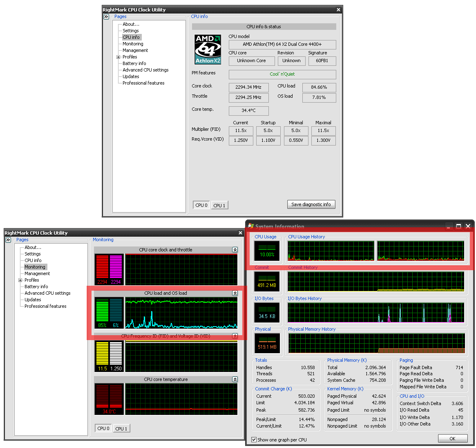The width and height of the screenshot is (476, 448).
Task: Click the Core clock 2294.34 MHz field
Action: tap(249, 87)
